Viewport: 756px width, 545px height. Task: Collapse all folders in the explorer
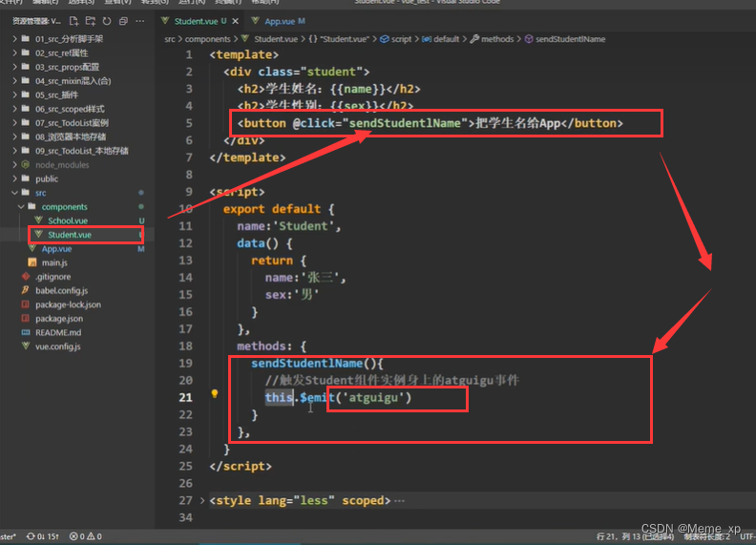coord(123,21)
